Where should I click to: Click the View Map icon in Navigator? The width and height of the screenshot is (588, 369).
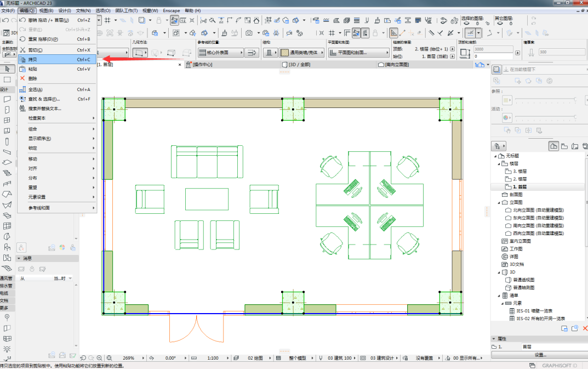(x=564, y=146)
